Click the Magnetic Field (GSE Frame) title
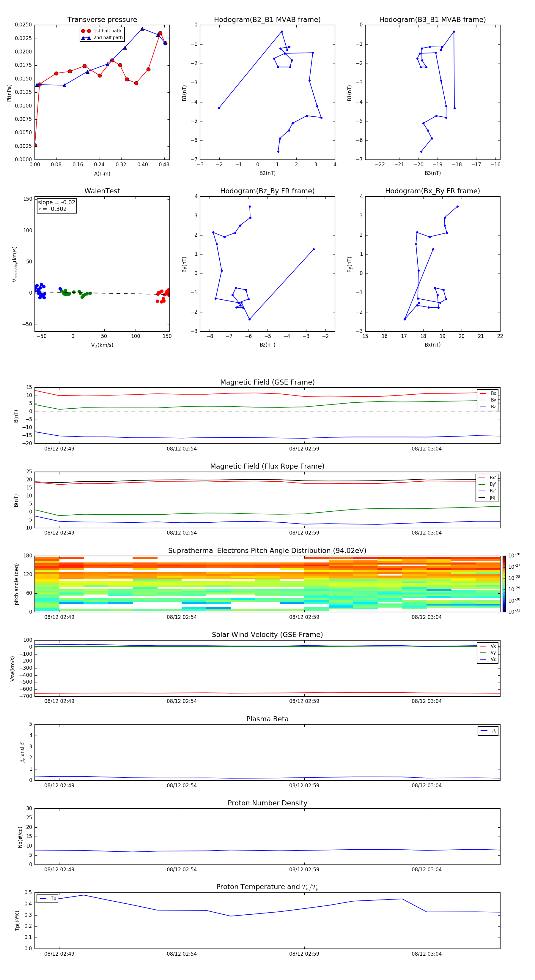The height and width of the screenshot is (980, 535). [267, 382]
